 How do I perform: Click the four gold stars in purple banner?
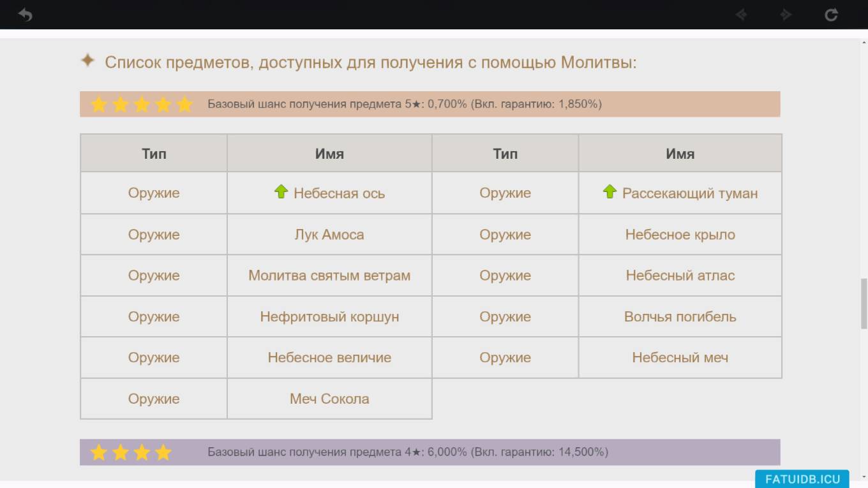point(131,452)
